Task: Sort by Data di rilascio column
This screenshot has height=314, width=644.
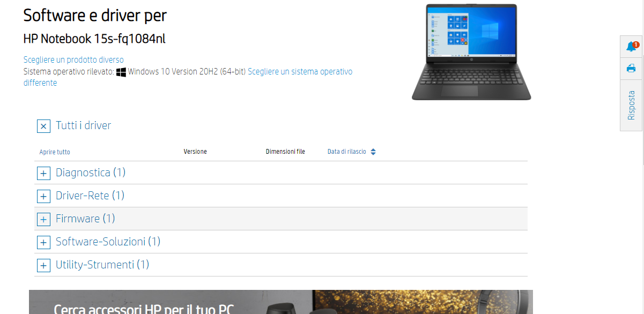Action: pos(346,152)
